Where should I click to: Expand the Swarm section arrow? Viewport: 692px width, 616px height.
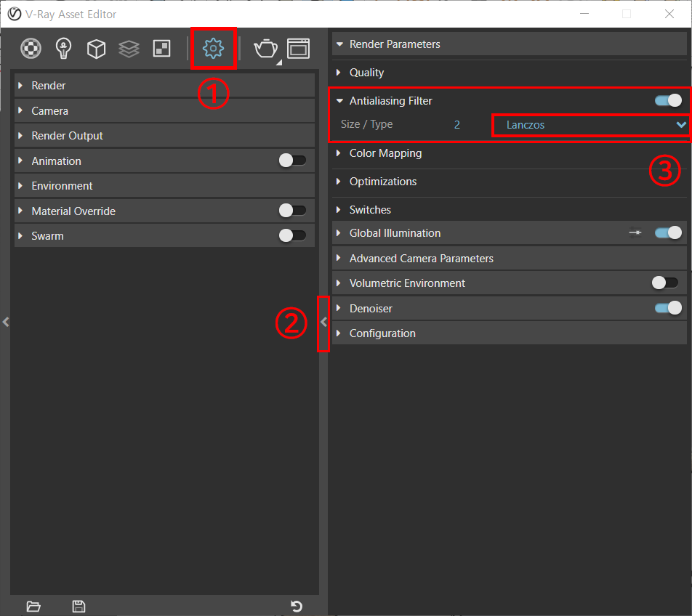pos(20,236)
